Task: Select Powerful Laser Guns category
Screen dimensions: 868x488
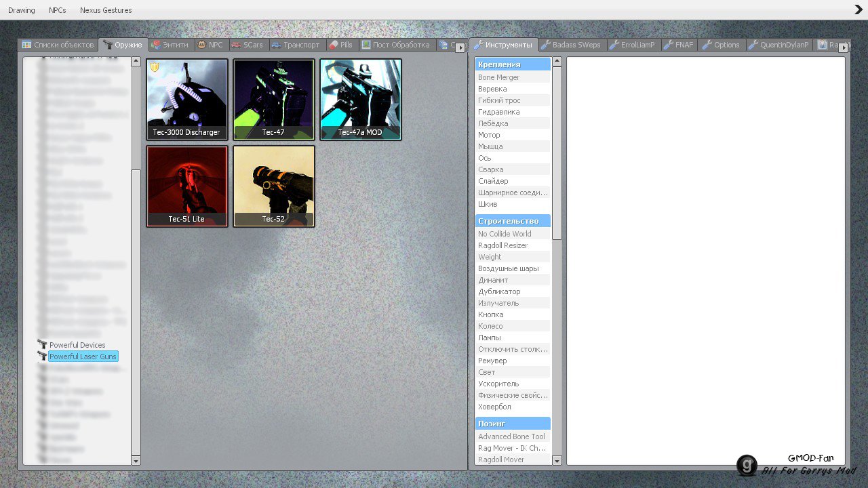Action: pyautogui.click(x=83, y=357)
